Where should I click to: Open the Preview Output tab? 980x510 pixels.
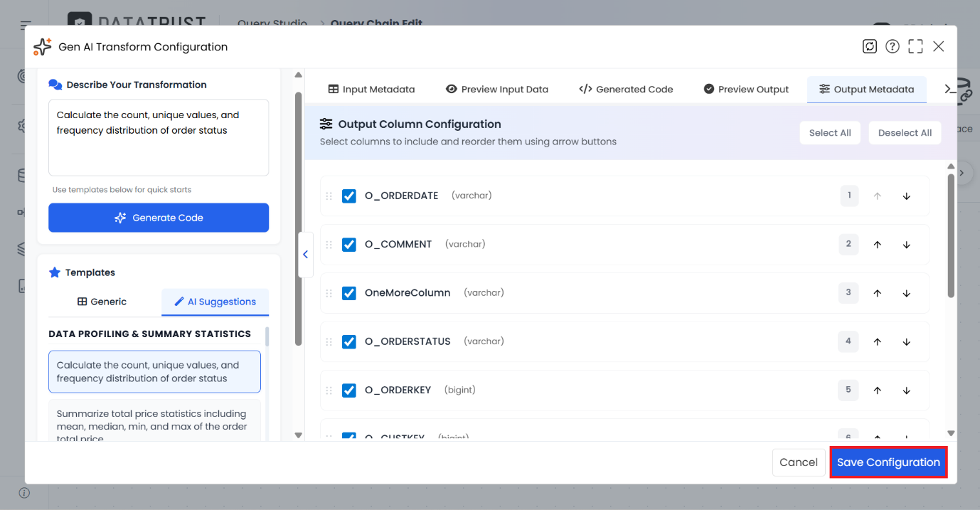(746, 89)
